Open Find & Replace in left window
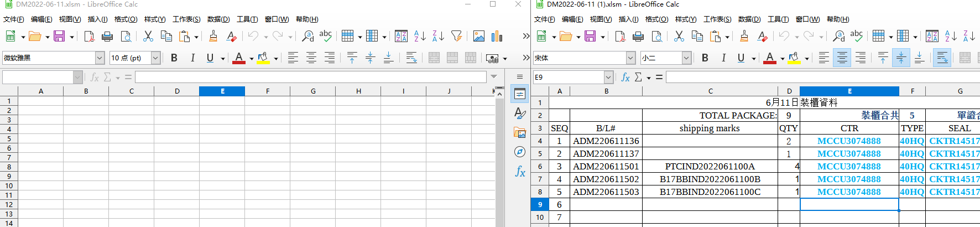Screen dimensions: 980x227 click(x=307, y=37)
